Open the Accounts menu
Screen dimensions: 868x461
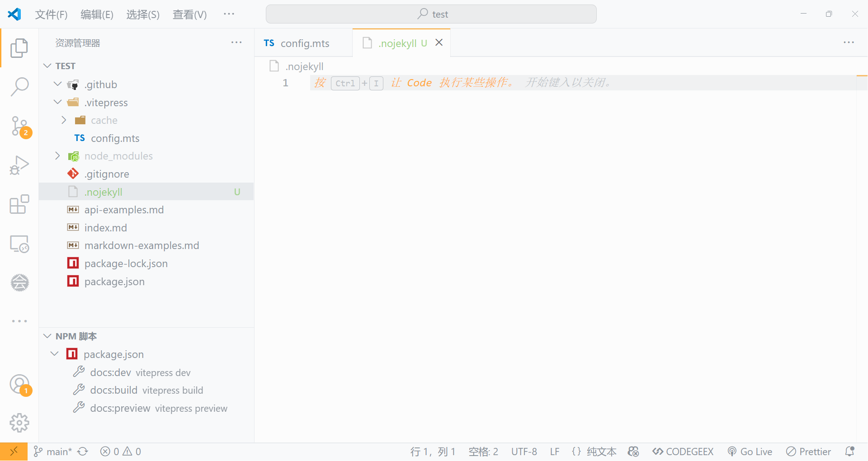20,385
